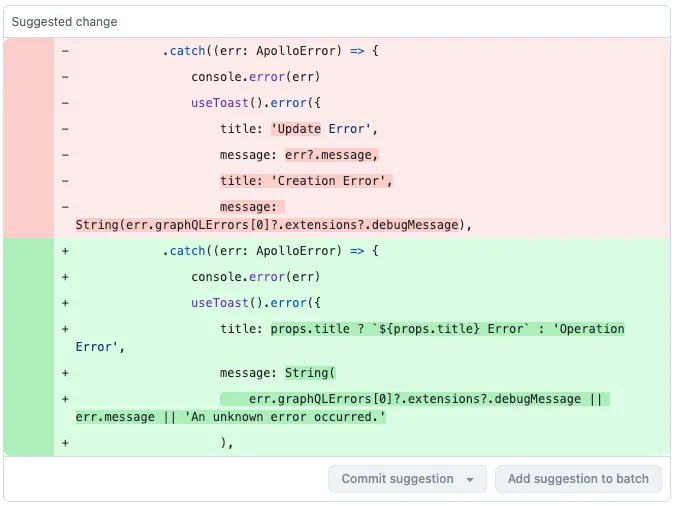Click the minus marker beside 'Creation Error' line

[65, 181]
